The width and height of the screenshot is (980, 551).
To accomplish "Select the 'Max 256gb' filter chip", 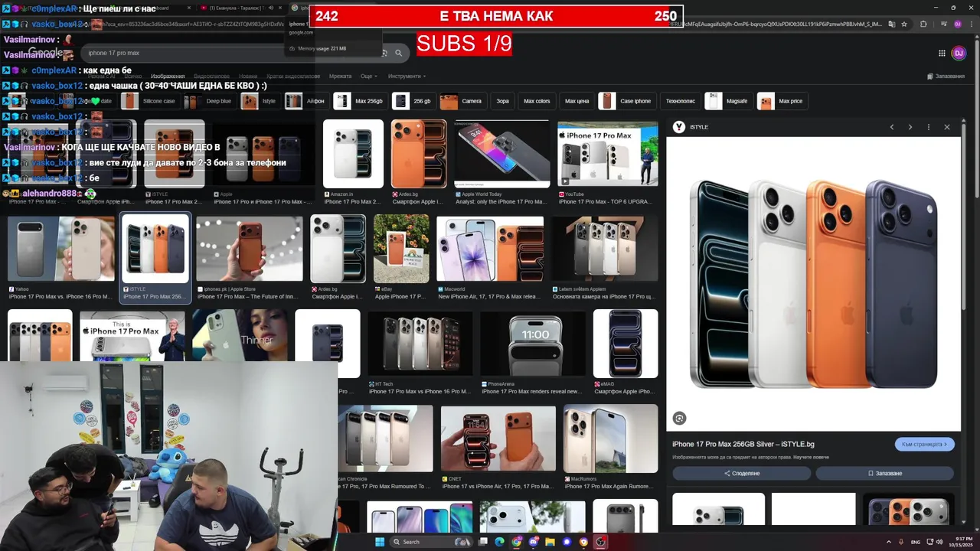I will coord(359,101).
